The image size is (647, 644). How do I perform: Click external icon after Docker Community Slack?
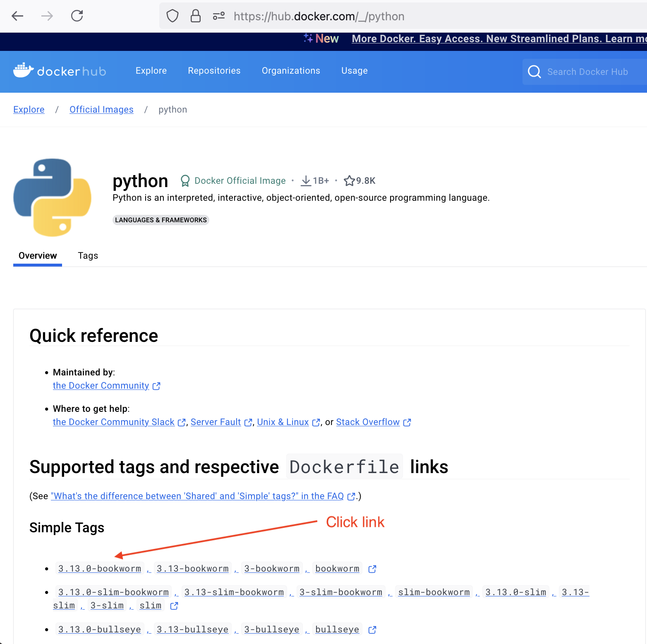pyautogui.click(x=182, y=423)
